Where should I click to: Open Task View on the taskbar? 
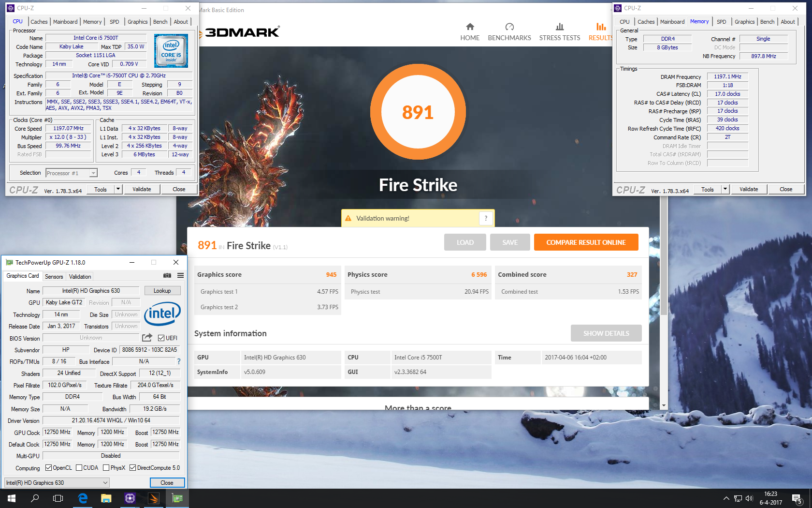(x=58, y=498)
